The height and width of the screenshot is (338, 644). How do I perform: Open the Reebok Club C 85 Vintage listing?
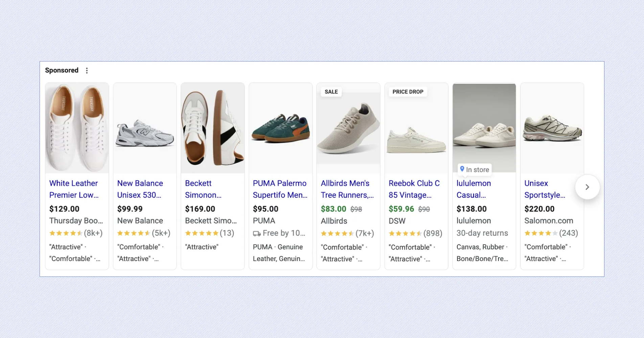tap(414, 189)
